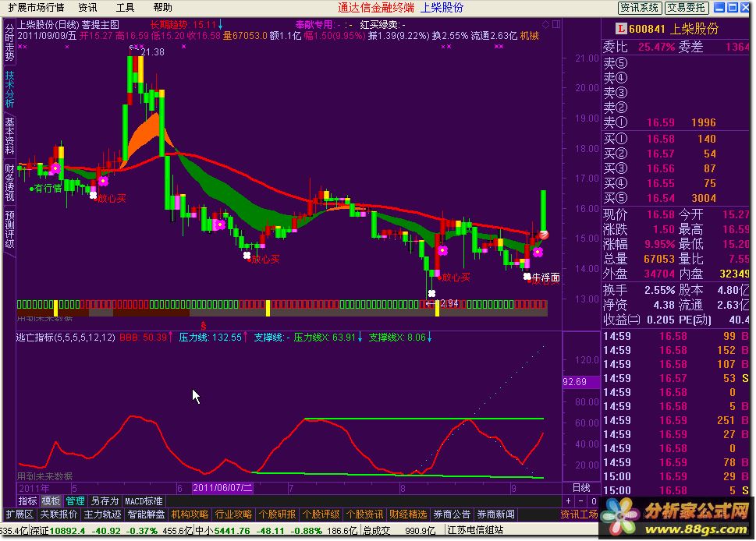Open the 扩展区 tab
The width and height of the screenshot is (756, 541).
[20, 514]
